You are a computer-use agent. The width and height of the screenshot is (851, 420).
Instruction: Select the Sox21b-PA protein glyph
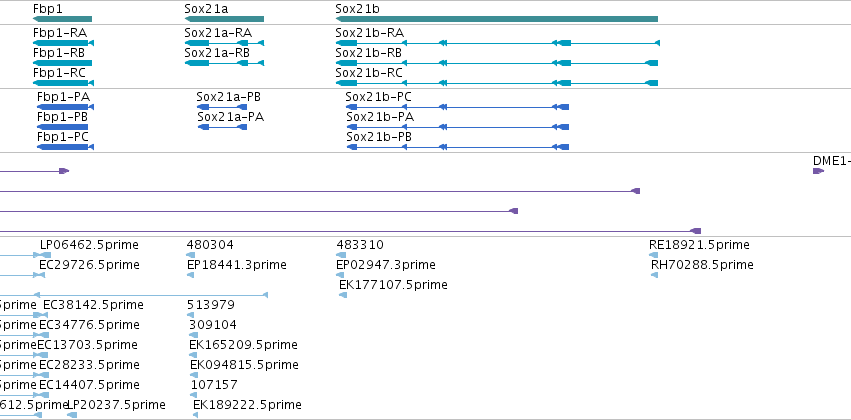[x=458, y=127]
